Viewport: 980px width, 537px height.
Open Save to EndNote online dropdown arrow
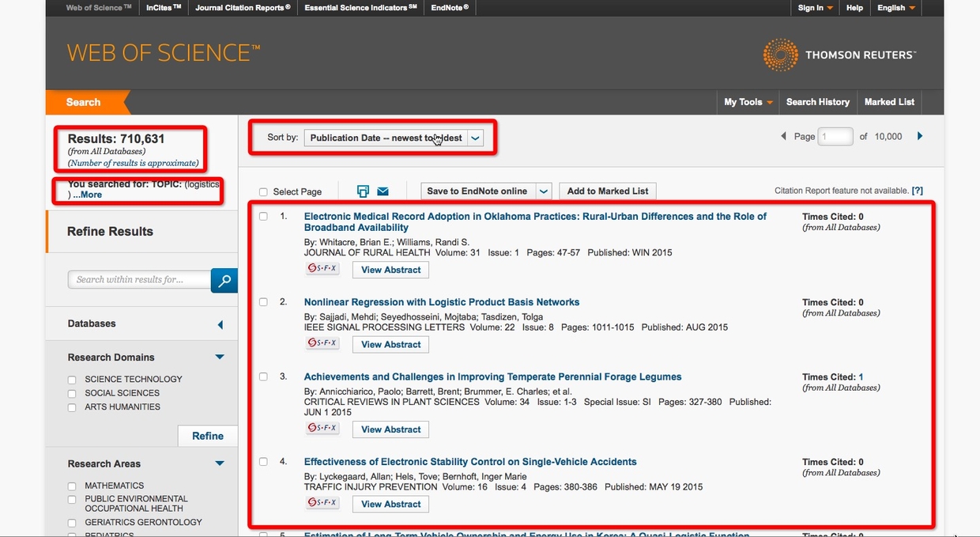point(543,191)
